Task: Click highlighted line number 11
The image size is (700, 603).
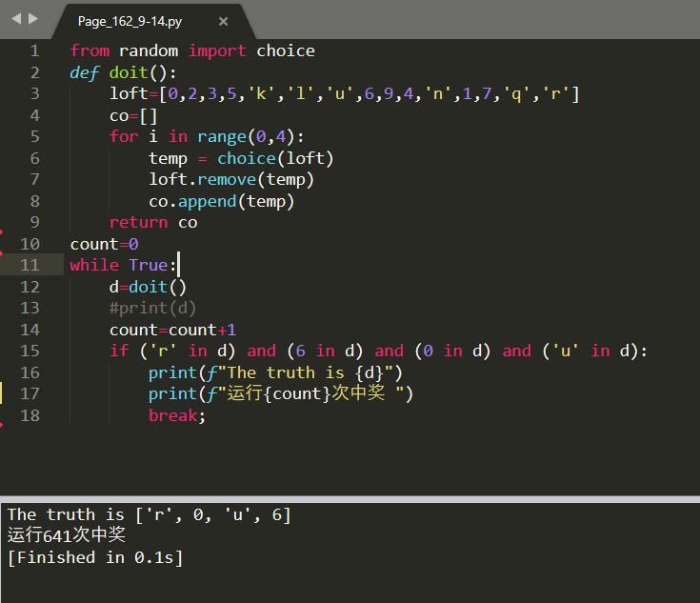Action: (30, 266)
